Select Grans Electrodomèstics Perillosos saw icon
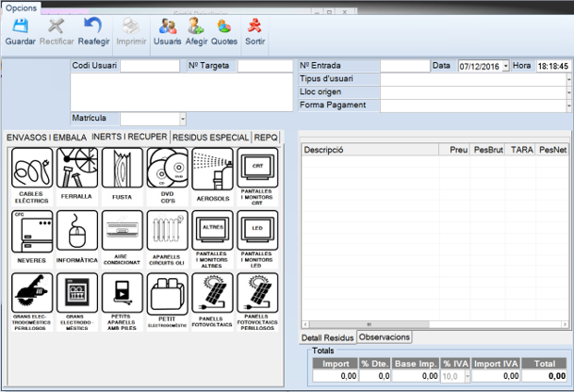 [x=32, y=293]
